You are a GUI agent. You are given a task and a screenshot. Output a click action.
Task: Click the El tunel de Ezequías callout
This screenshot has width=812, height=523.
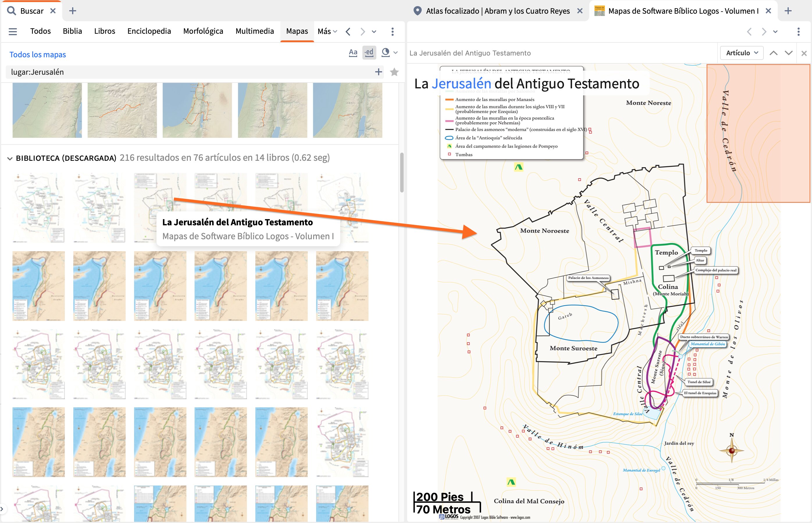point(700,393)
